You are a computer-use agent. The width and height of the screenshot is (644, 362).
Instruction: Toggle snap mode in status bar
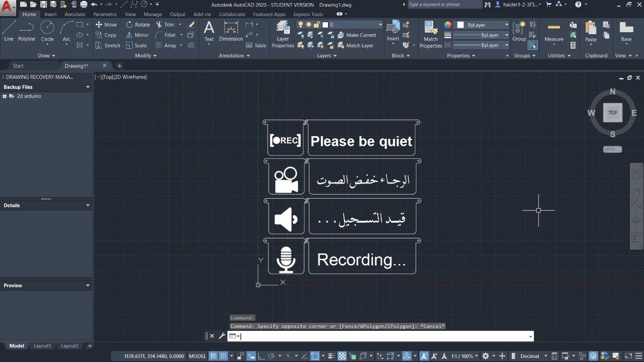pos(223,356)
